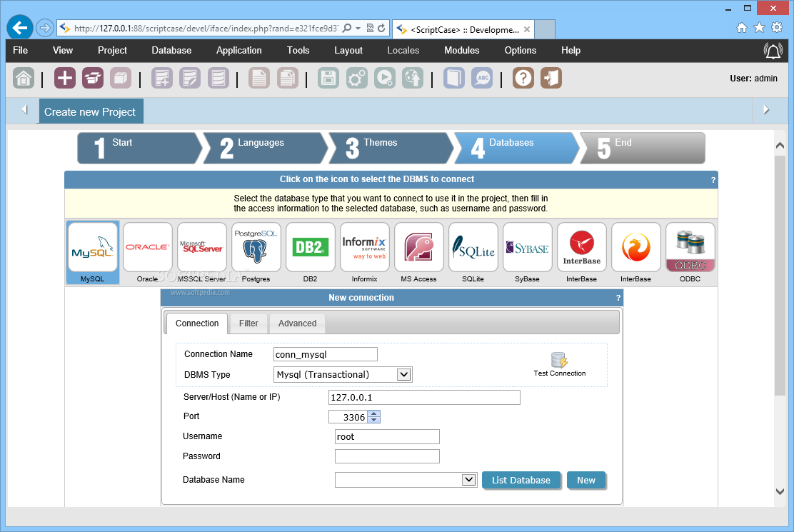The image size is (794, 532).
Task: Open the Modules menu
Action: (462, 50)
